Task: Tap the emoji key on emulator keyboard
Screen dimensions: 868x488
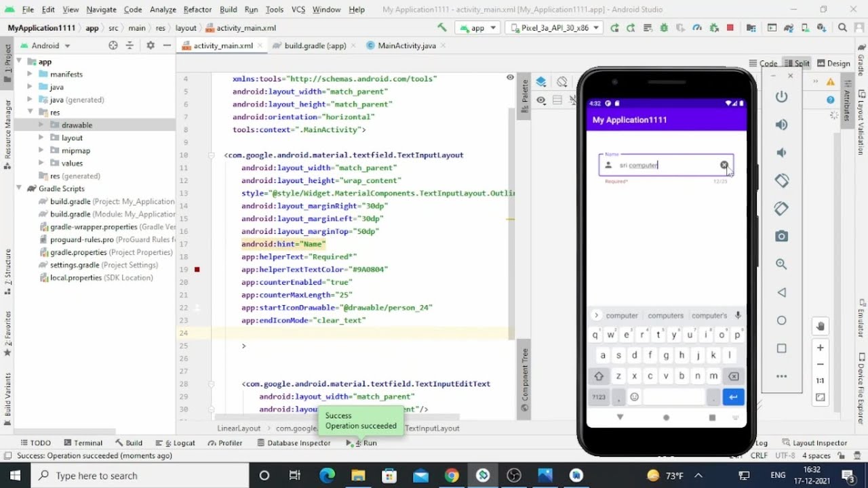Action: click(635, 397)
